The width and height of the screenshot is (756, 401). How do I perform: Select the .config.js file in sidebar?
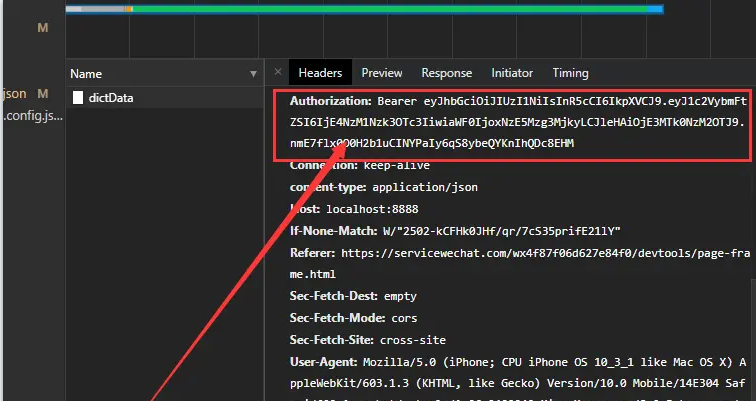click(32, 116)
